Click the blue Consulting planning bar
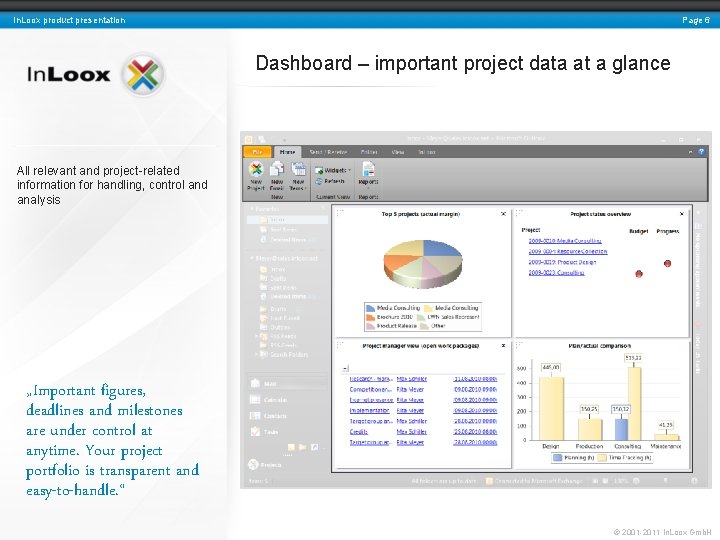 coord(621,429)
